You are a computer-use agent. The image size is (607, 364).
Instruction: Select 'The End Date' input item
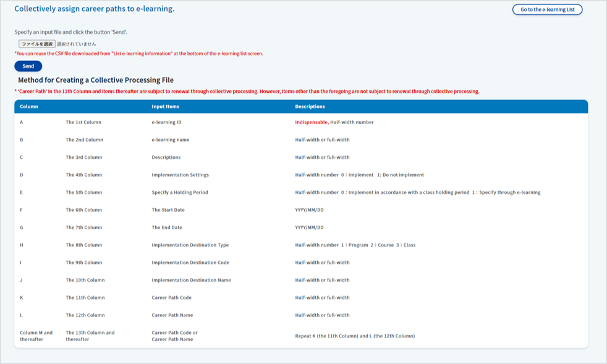[167, 227]
